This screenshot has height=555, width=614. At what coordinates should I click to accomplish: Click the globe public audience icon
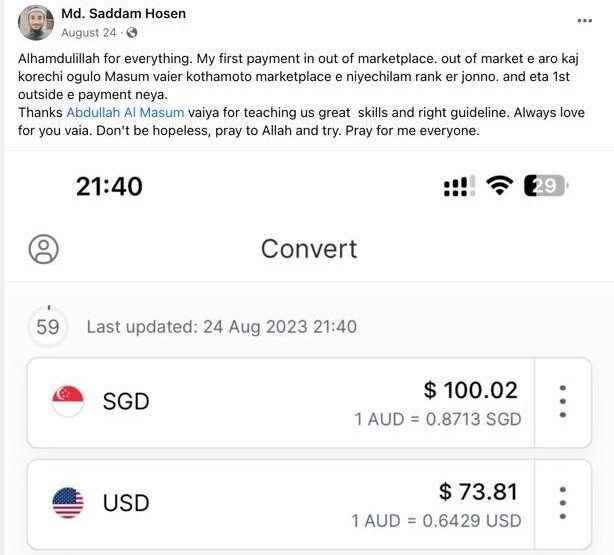[x=132, y=33]
